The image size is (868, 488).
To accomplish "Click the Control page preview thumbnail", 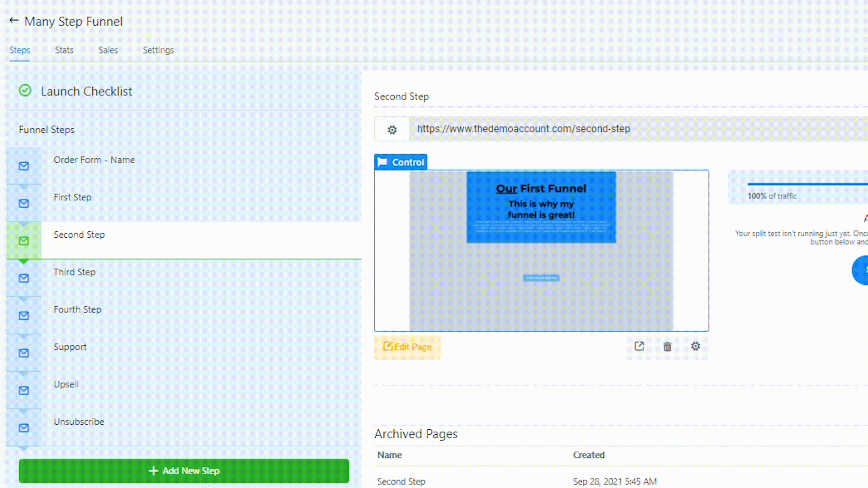I will coord(541,251).
